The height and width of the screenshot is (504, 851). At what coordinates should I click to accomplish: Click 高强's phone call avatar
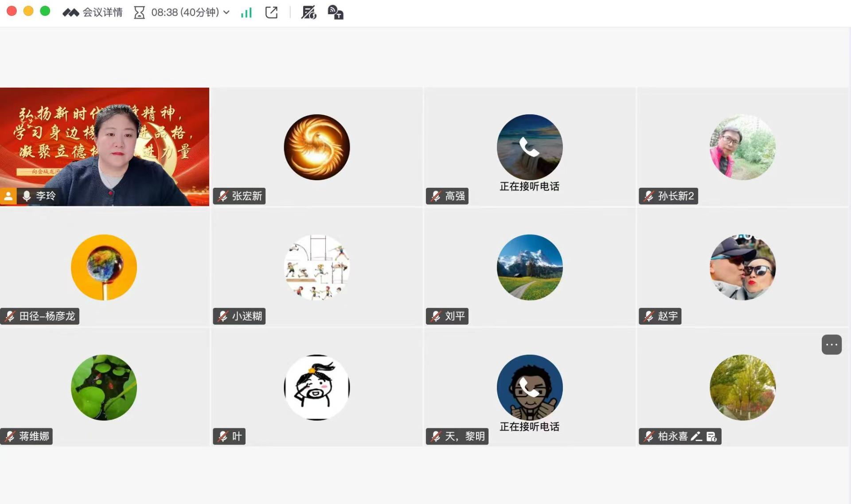coord(530,147)
